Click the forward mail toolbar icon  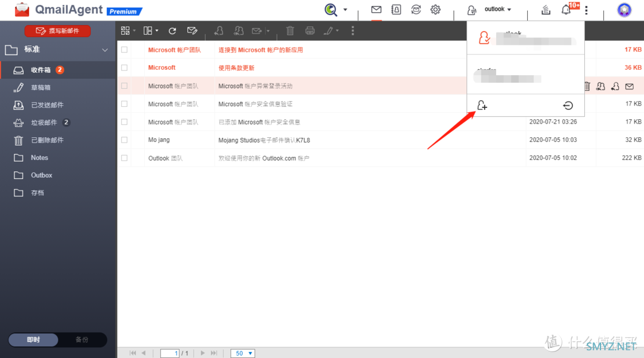(x=256, y=31)
